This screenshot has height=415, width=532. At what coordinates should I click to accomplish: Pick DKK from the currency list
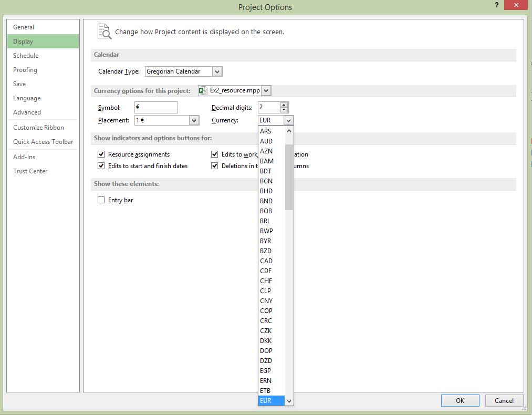(272, 341)
